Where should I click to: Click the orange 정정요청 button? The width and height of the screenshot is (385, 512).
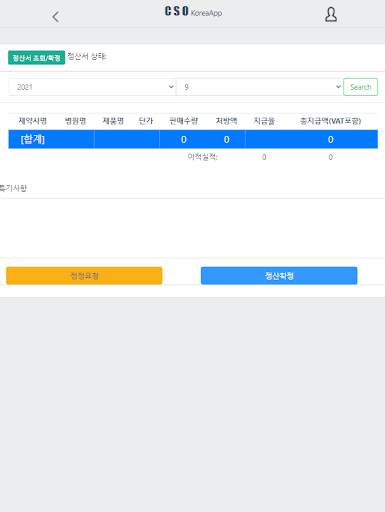pos(84,276)
